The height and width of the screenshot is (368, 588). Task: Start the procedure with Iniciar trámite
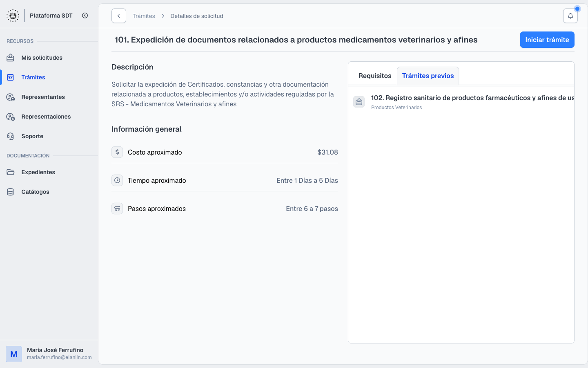pyautogui.click(x=547, y=40)
